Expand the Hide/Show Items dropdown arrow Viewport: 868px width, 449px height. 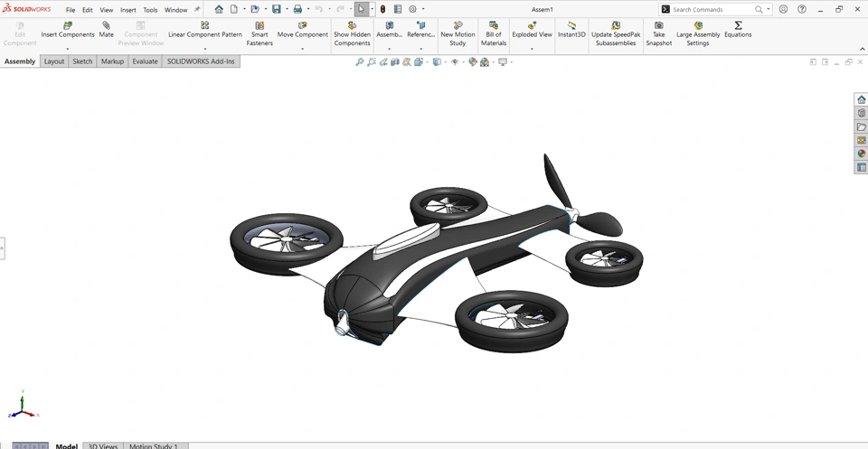point(463,62)
